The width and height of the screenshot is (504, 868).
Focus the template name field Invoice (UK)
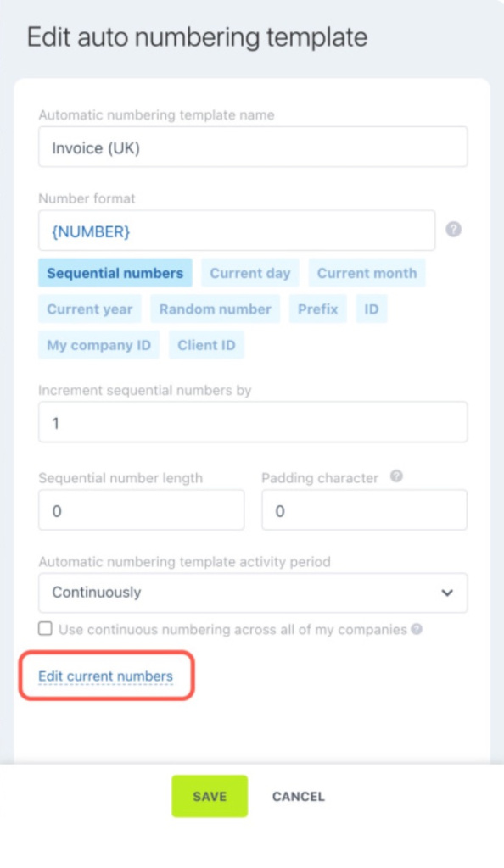pos(253,147)
